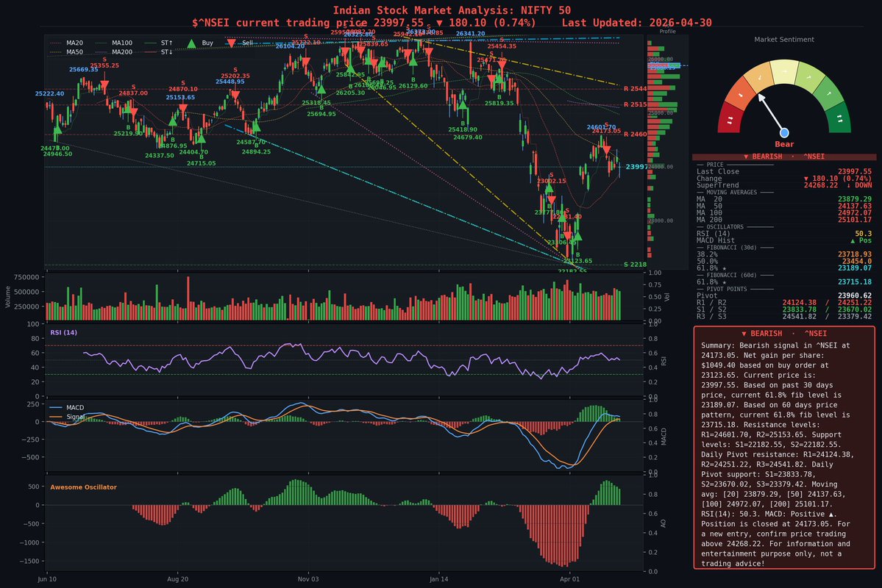Click the RSI (14) reading 50.3
Viewport: 882px width, 588px height.
click(x=864, y=233)
